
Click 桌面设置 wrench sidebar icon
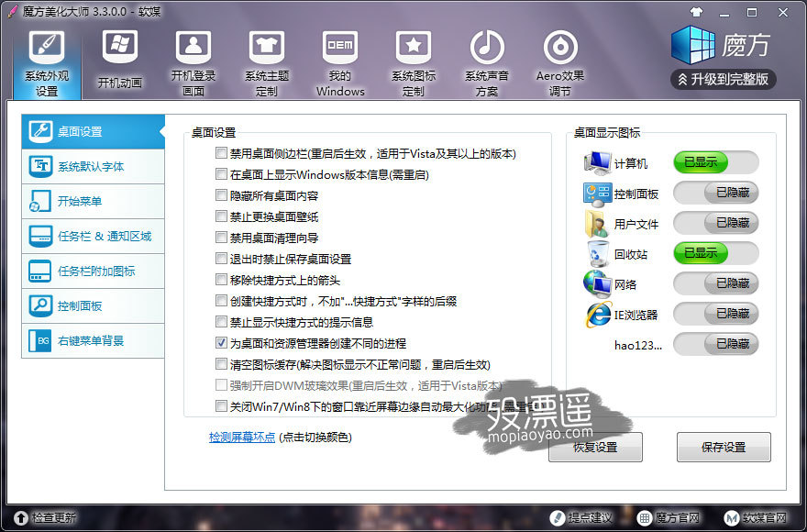tap(40, 131)
